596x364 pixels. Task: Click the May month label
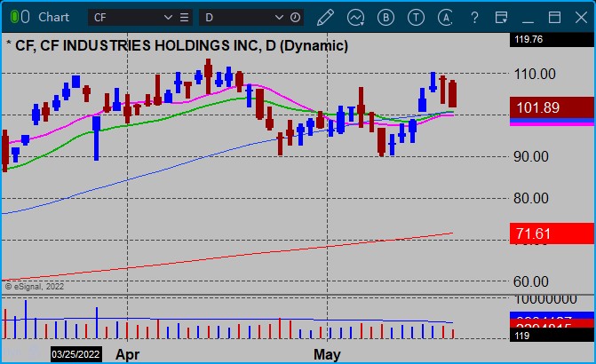(x=327, y=354)
